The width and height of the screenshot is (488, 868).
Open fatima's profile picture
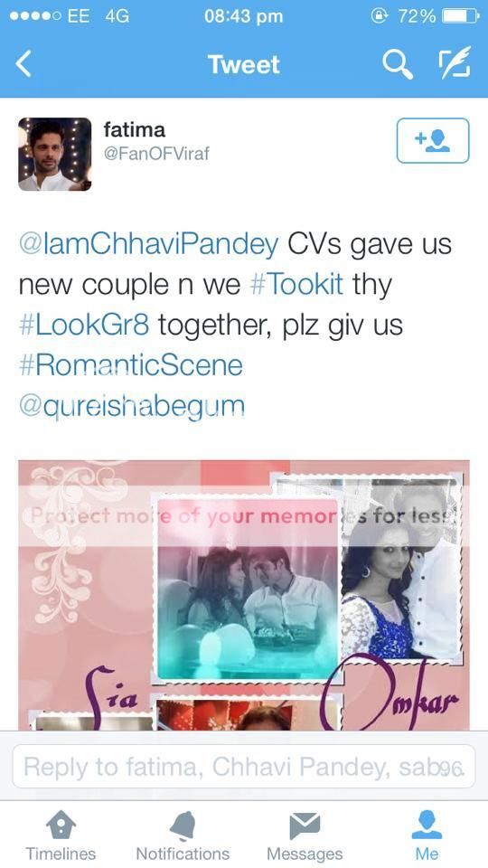pyautogui.click(x=54, y=155)
